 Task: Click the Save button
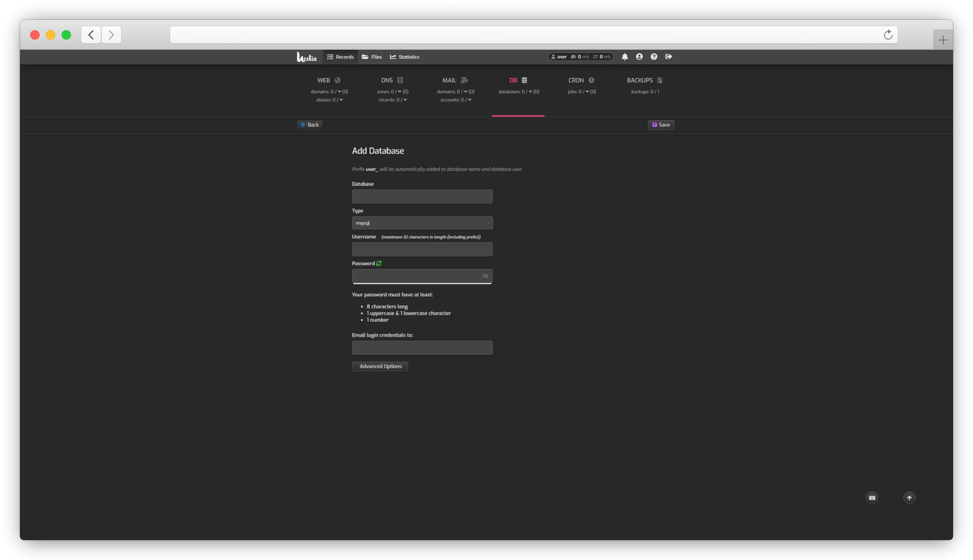661,125
